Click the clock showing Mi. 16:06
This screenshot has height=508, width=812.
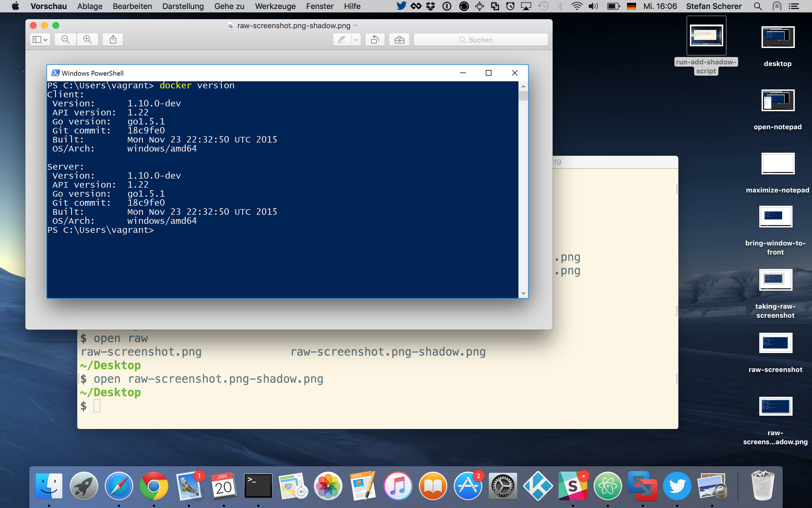[x=660, y=6]
